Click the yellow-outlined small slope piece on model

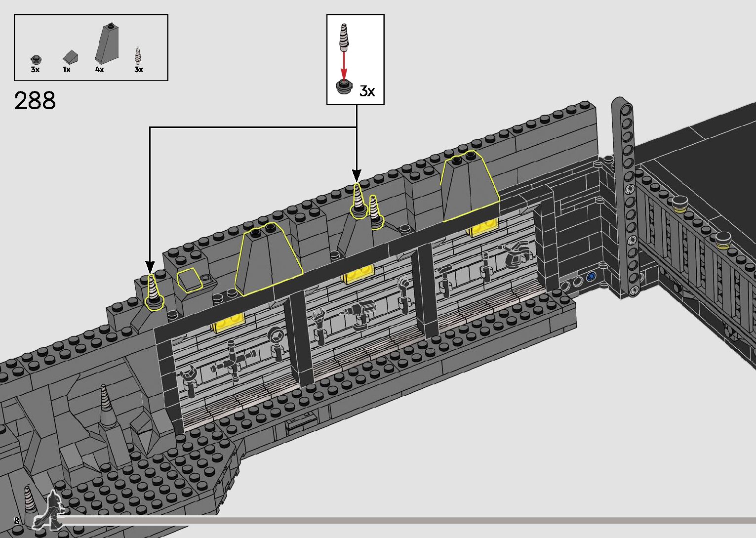190,280
